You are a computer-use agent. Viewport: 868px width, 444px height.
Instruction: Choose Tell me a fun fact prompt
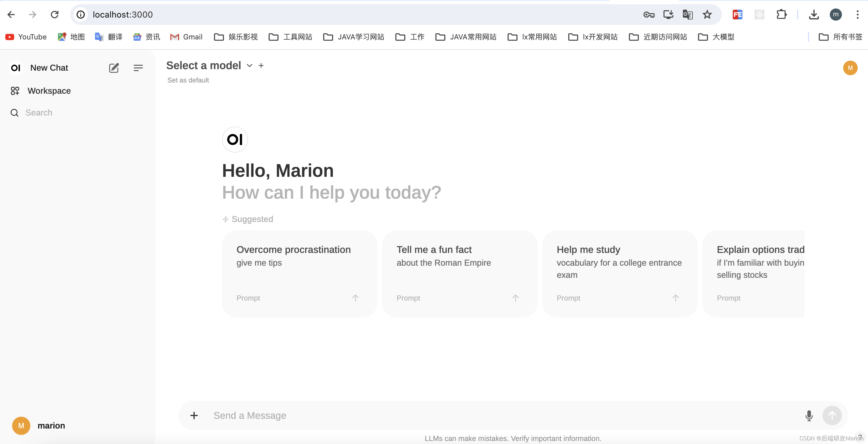[459, 273]
